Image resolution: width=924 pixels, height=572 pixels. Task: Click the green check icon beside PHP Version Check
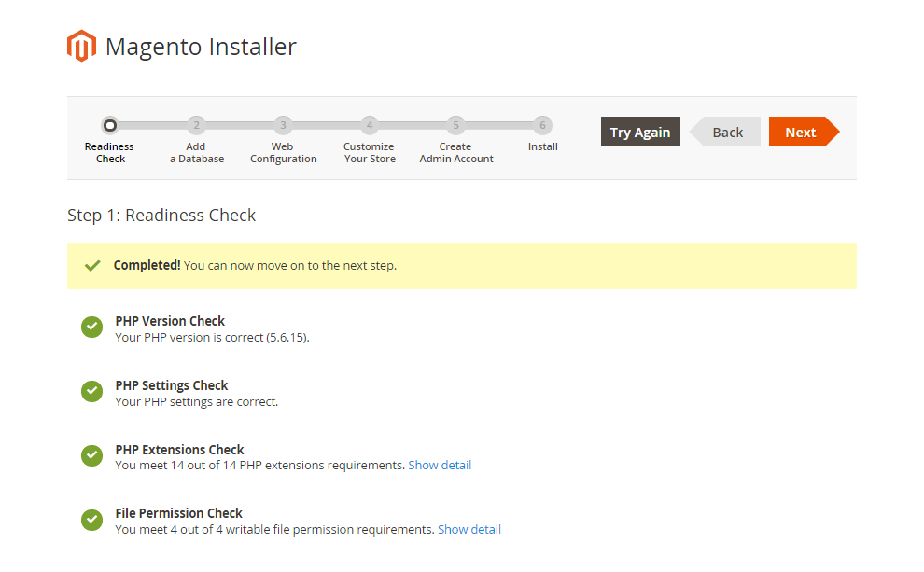91,327
